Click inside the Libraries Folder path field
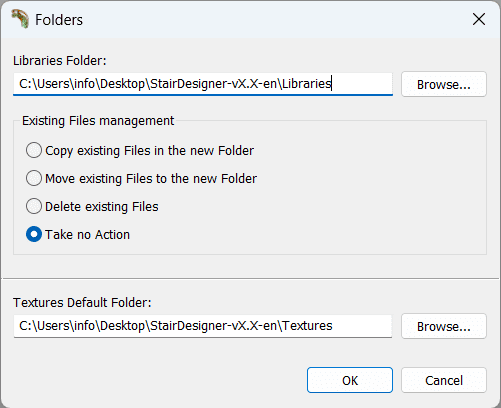The image size is (501, 408). [203, 84]
